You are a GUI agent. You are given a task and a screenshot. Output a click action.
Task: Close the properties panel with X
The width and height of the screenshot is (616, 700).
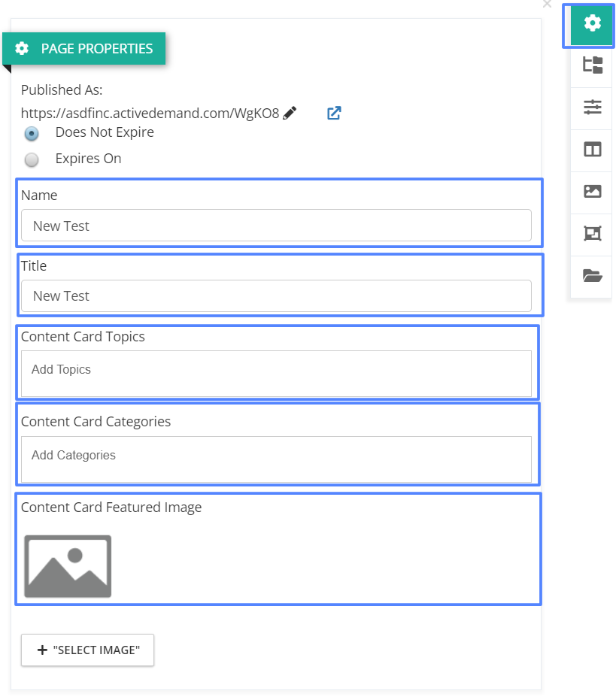coord(547,4)
